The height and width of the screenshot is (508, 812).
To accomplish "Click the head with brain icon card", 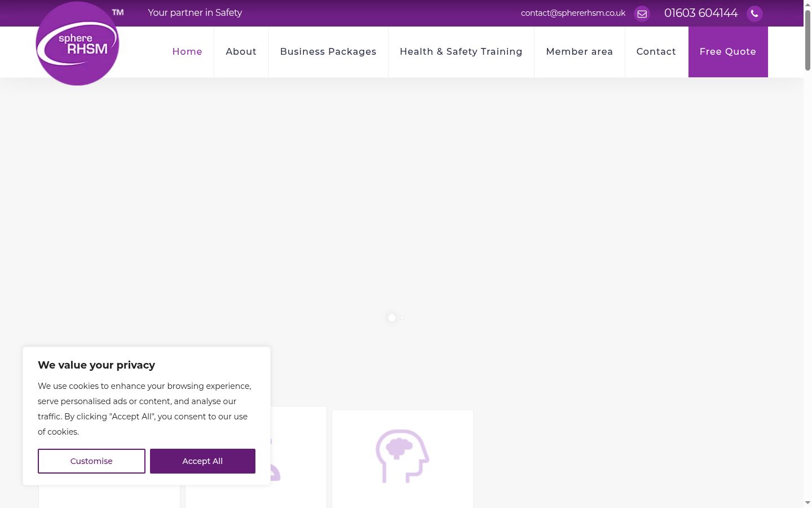I will click(403, 459).
